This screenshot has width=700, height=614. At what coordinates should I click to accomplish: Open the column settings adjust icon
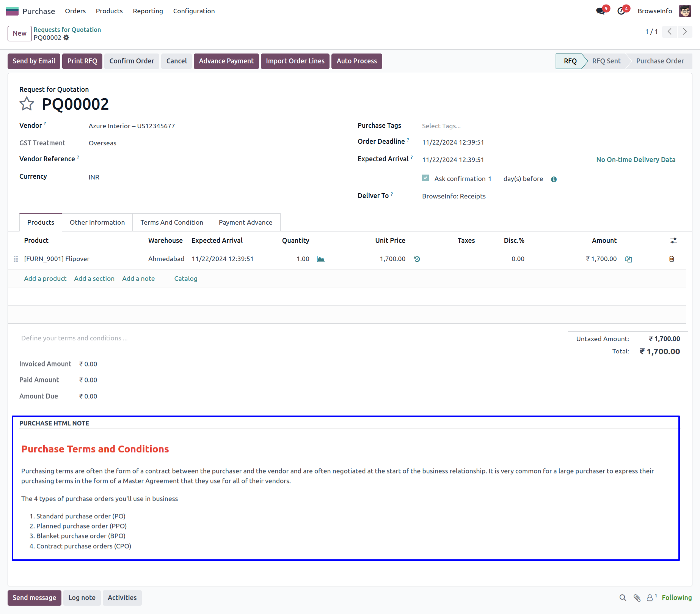pos(673,241)
